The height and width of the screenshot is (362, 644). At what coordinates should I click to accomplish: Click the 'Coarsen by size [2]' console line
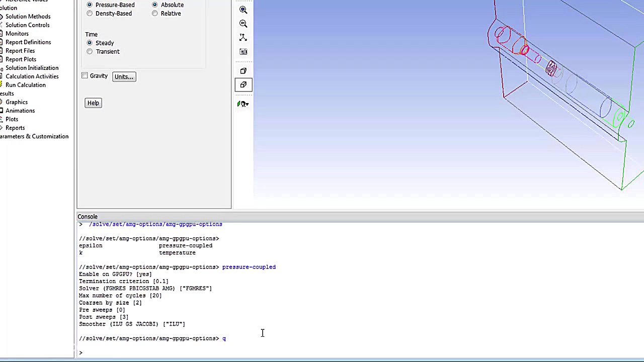click(x=110, y=303)
